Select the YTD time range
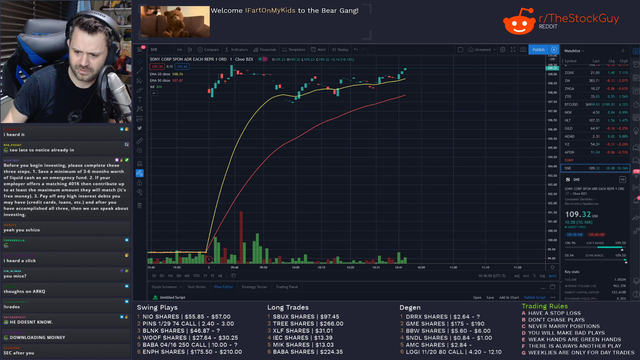This screenshot has width=640, height=360. click(x=196, y=276)
